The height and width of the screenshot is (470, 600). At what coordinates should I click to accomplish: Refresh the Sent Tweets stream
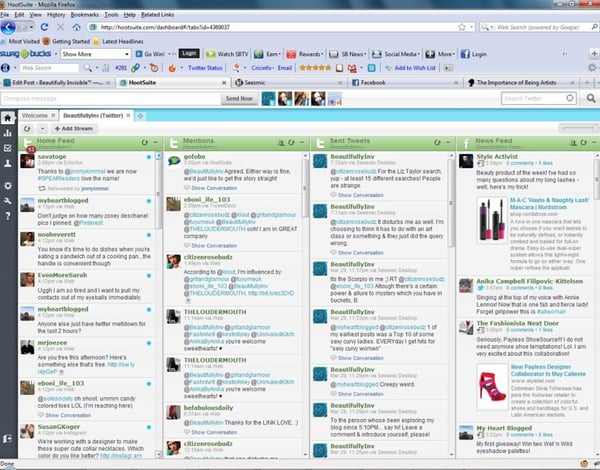coord(437,142)
